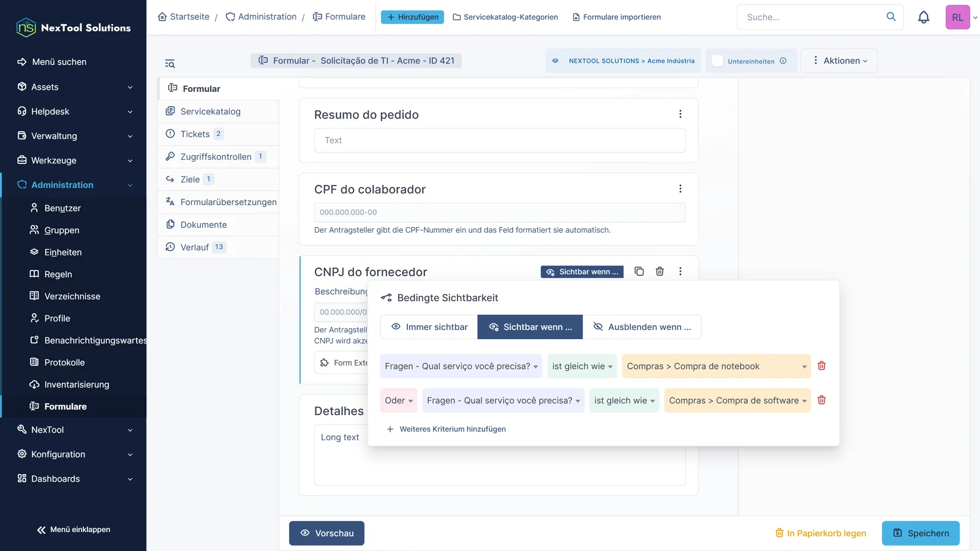Open the Aktionen dropdown
980x551 pixels.
[x=839, y=61]
